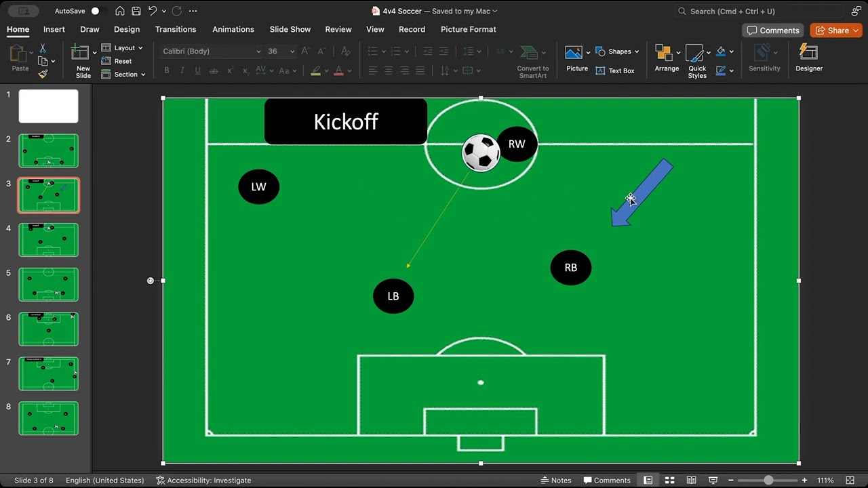The height and width of the screenshot is (488, 868).
Task: Expand the Section dropdown
Action: click(x=123, y=75)
